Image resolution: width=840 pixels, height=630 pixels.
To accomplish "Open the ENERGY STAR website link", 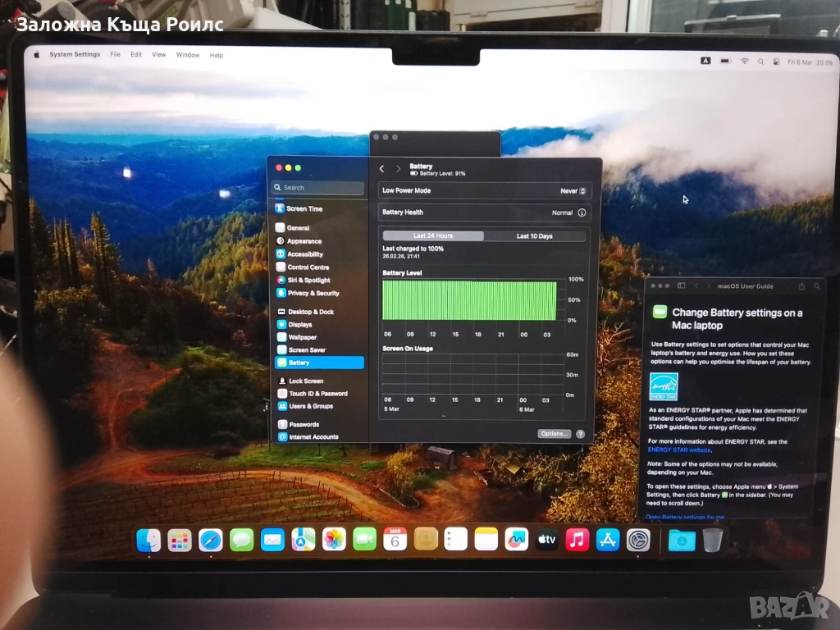I will tap(680, 450).
